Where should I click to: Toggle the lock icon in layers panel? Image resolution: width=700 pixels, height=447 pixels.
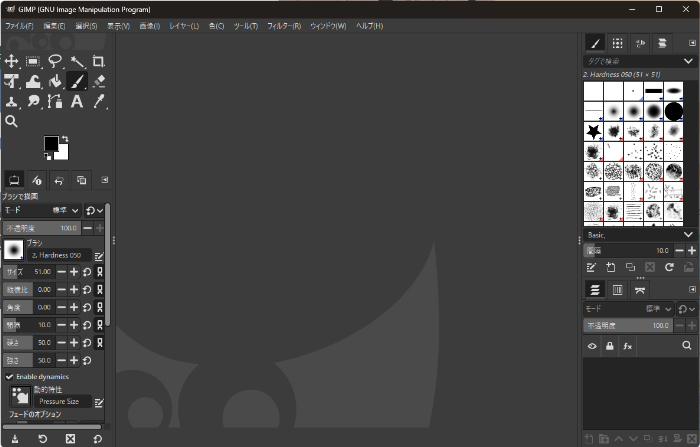point(609,373)
